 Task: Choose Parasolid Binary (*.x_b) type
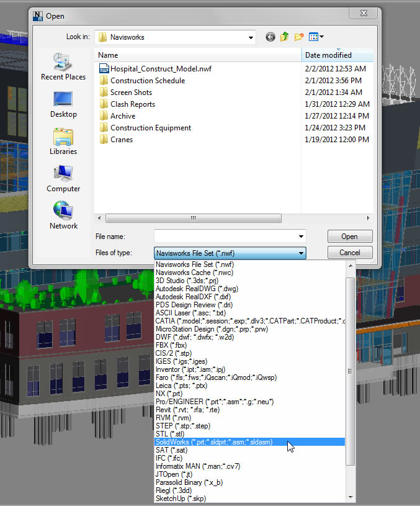249,482
